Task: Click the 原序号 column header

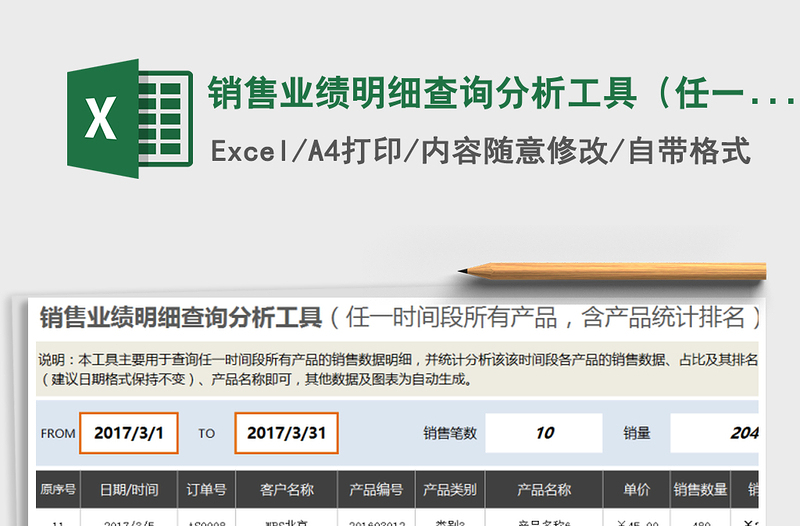Action: point(58,489)
